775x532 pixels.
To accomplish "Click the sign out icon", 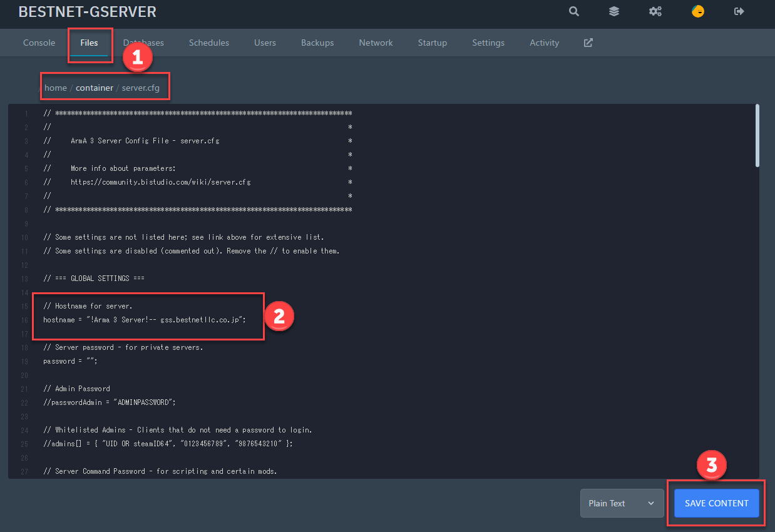I will [739, 11].
